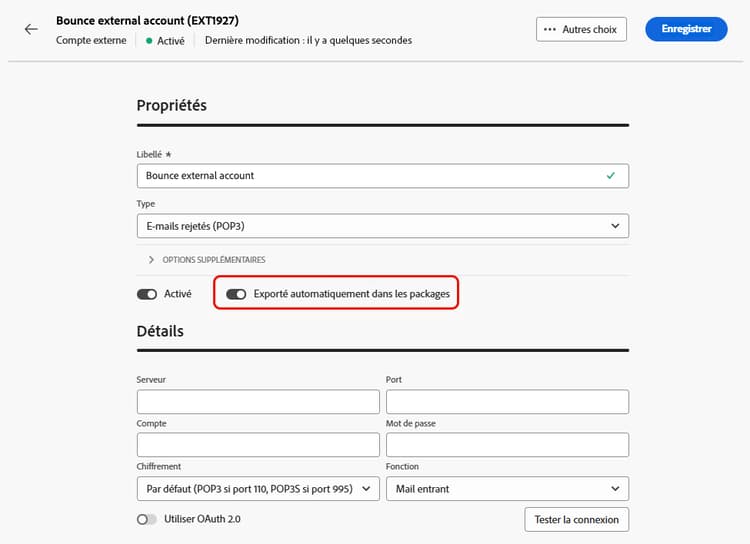Disable Exporté automatiquement dans les packages
The height and width of the screenshot is (544, 750).
tap(237, 295)
